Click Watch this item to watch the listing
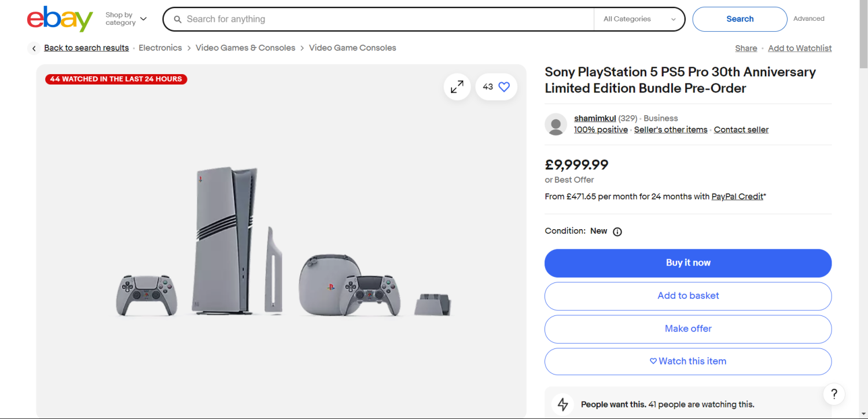This screenshot has height=419, width=868. 687,361
